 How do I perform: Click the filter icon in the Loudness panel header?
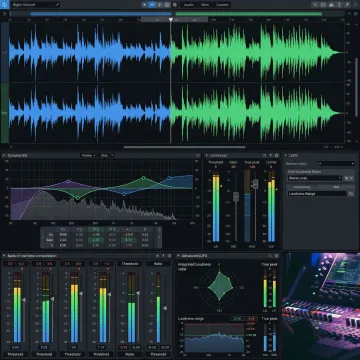pyautogui.click(x=271, y=155)
